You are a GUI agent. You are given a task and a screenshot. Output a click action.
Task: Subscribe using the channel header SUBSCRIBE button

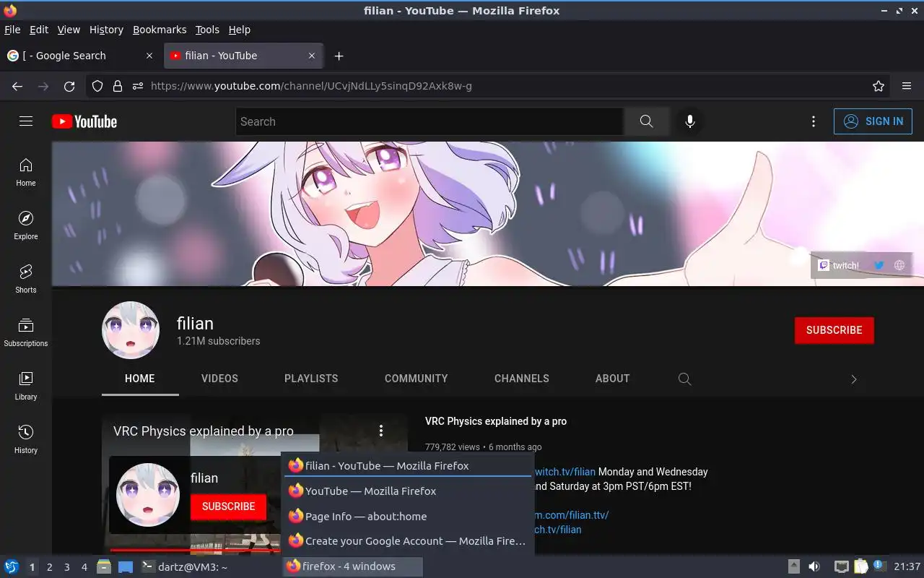pyautogui.click(x=834, y=330)
